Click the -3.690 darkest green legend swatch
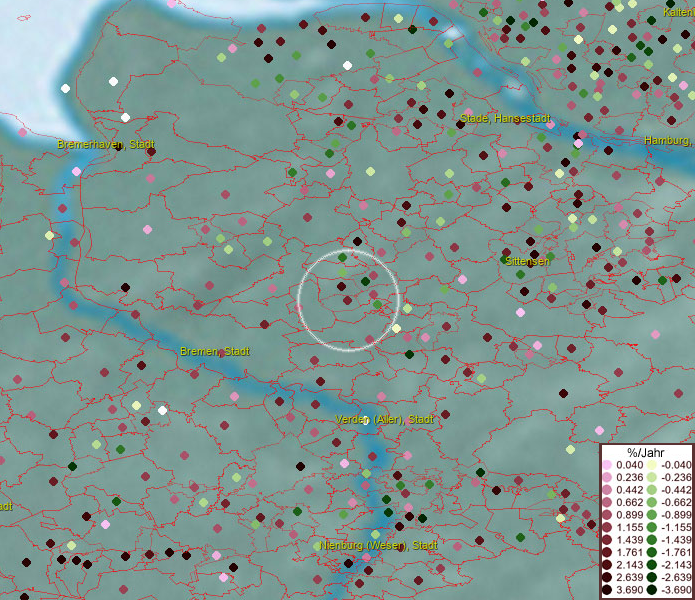 pyautogui.click(x=650, y=591)
